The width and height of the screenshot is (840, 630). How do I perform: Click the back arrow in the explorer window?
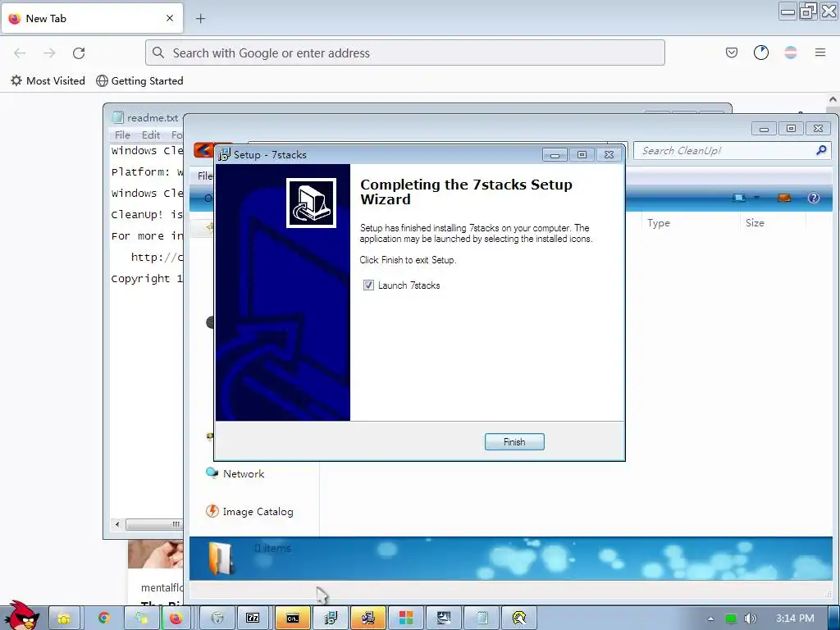tap(203, 150)
